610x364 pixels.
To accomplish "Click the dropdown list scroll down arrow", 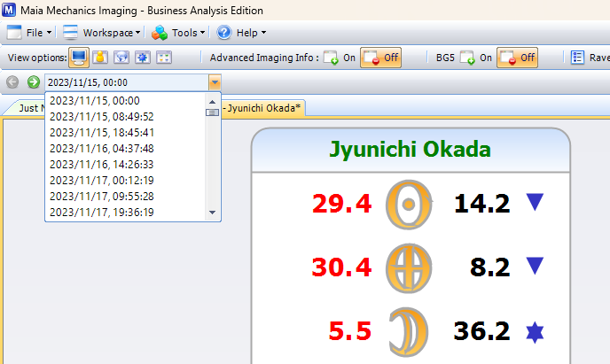I will 212,213.
